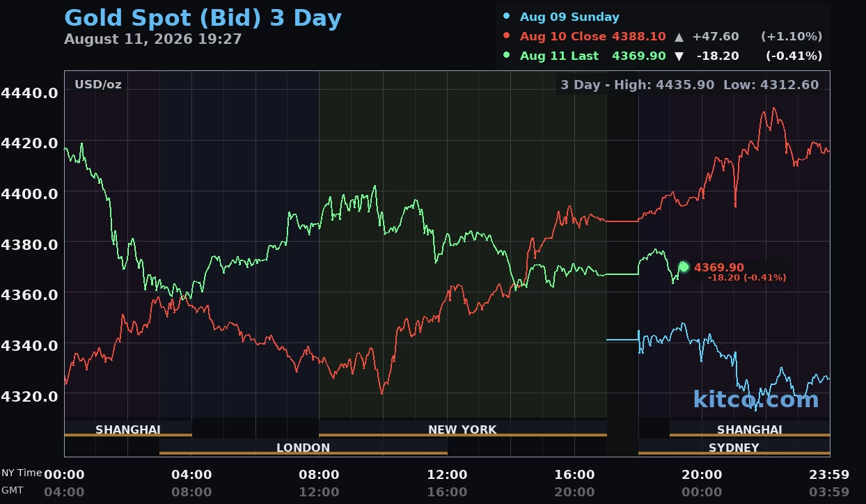Click the green current price marker dot
The image size is (866, 504).
[x=684, y=267]
